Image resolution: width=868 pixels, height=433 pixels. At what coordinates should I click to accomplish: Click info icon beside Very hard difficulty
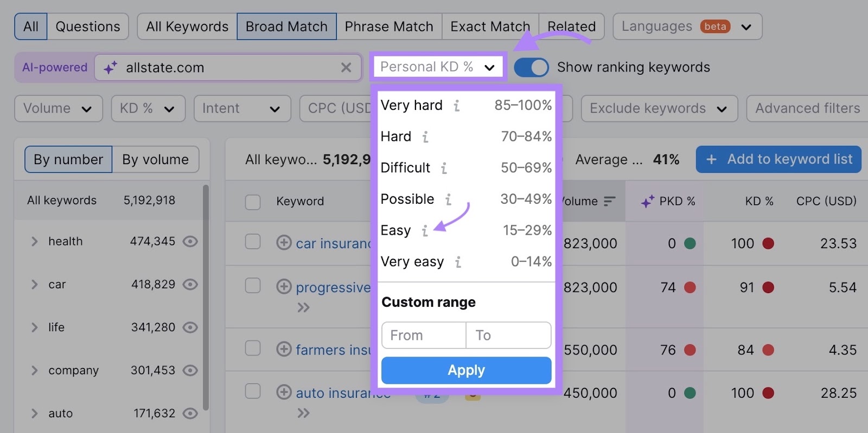[456, 106]
